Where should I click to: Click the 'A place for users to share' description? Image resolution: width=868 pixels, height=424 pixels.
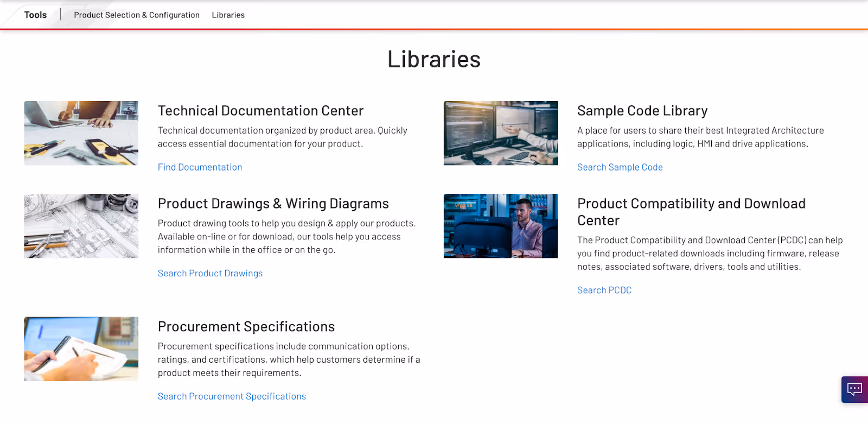[700, 137]
